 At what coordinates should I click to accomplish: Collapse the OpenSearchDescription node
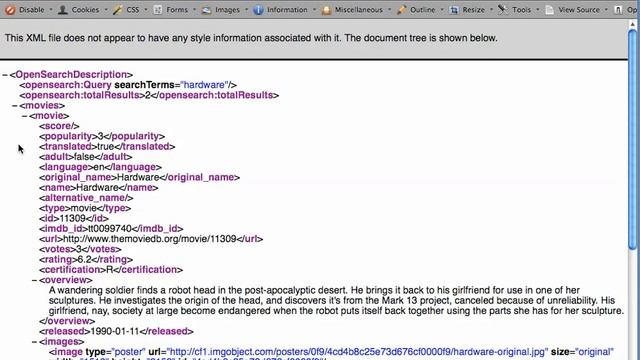point(5,75)
